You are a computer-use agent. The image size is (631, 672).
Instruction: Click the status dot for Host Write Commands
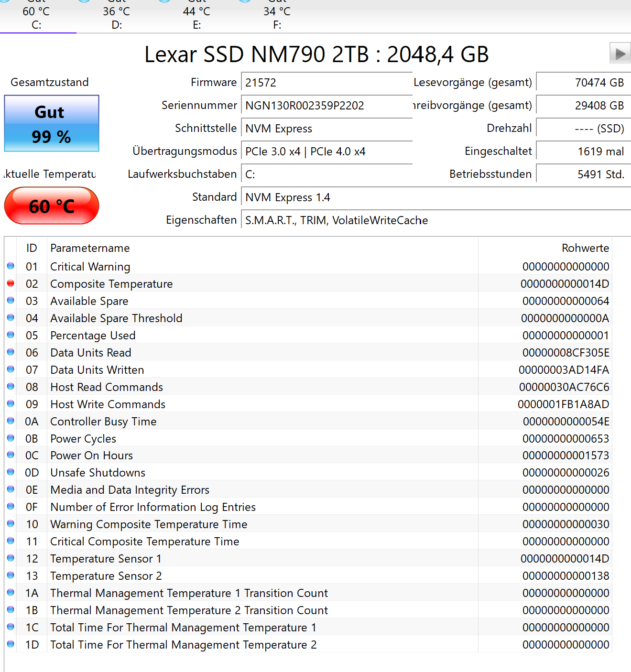pyautogui.click(x=11, y=403)
